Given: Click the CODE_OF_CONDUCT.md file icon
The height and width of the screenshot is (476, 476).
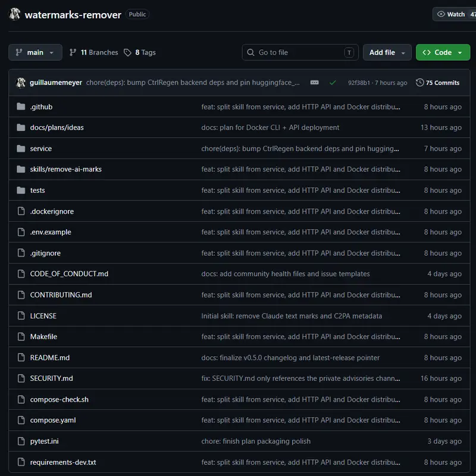Looking at the screenshot, I should (21, 274).
